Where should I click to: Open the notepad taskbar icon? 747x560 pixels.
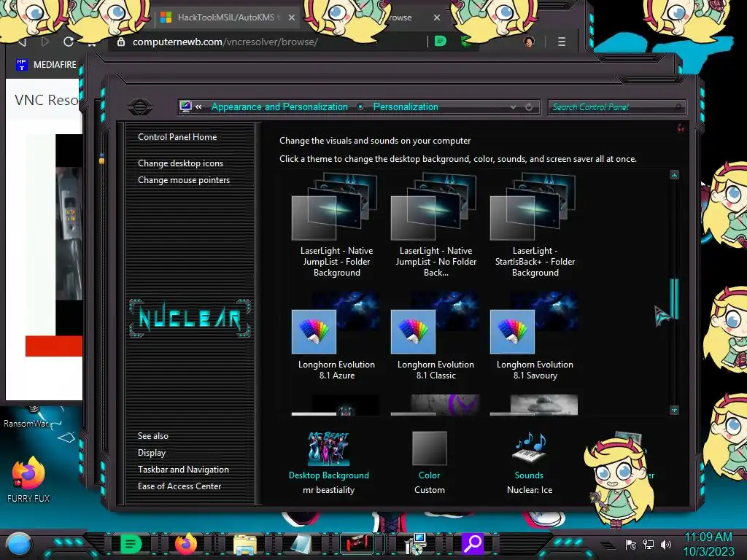tap(301, 544)
